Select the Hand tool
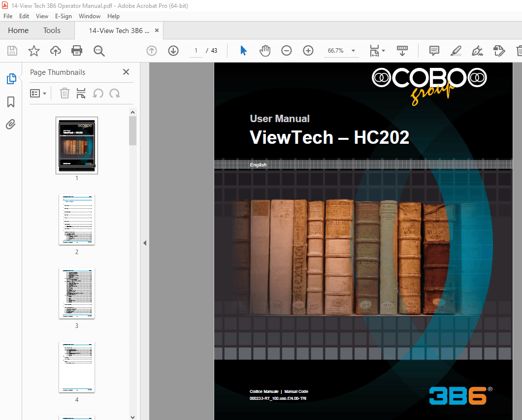522x420 pixels. pos(265,50)
